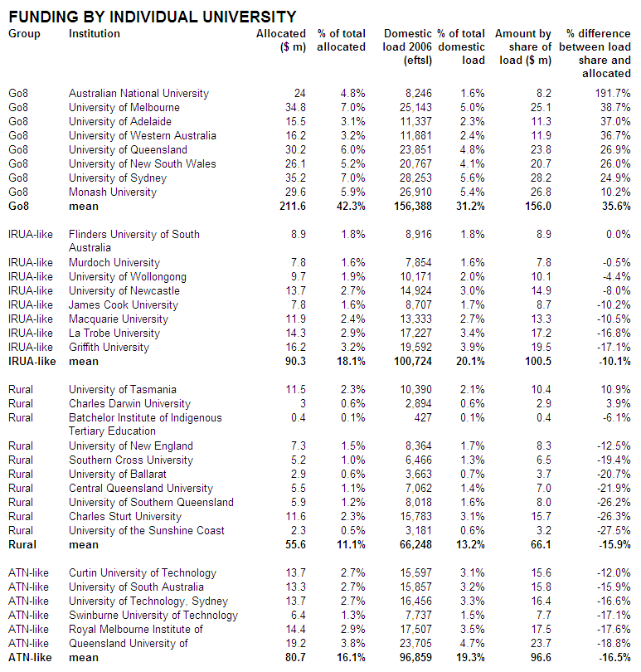Select domestic load '15,783' for Charles Sturt

[x=416, y=517]
